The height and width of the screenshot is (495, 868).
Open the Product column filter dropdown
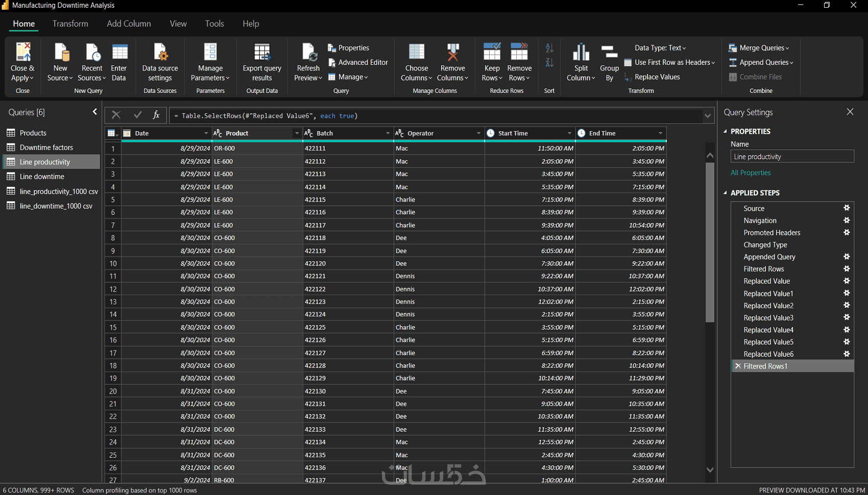click(x=297, y=133)
